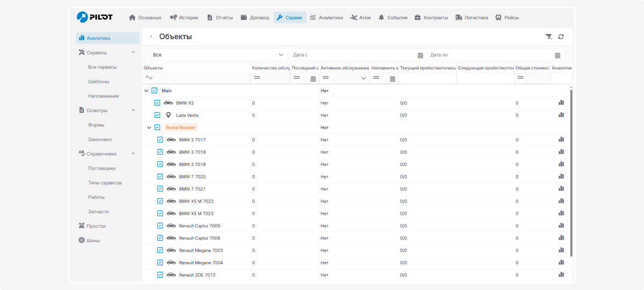Open analytics chart for Renault Captur 7005

tap(561, 226)
